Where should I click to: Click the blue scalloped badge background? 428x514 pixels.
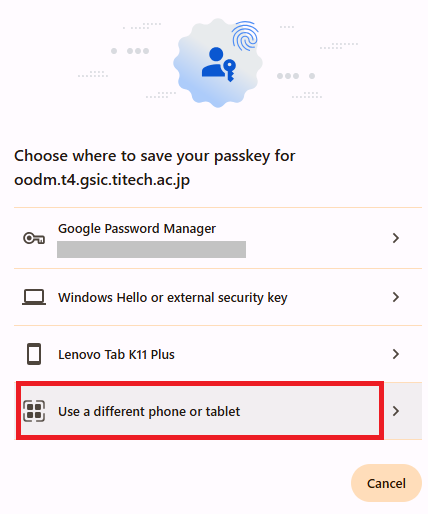[x=218, y=63]
